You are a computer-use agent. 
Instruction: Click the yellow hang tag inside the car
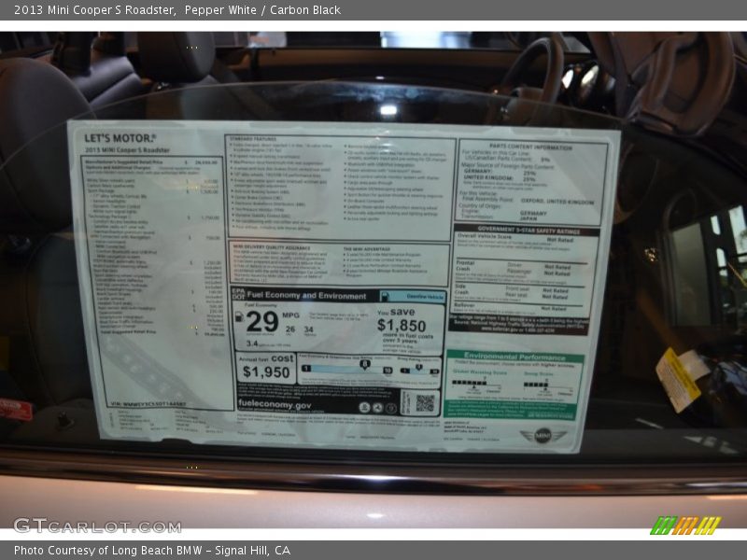(679, 378)
